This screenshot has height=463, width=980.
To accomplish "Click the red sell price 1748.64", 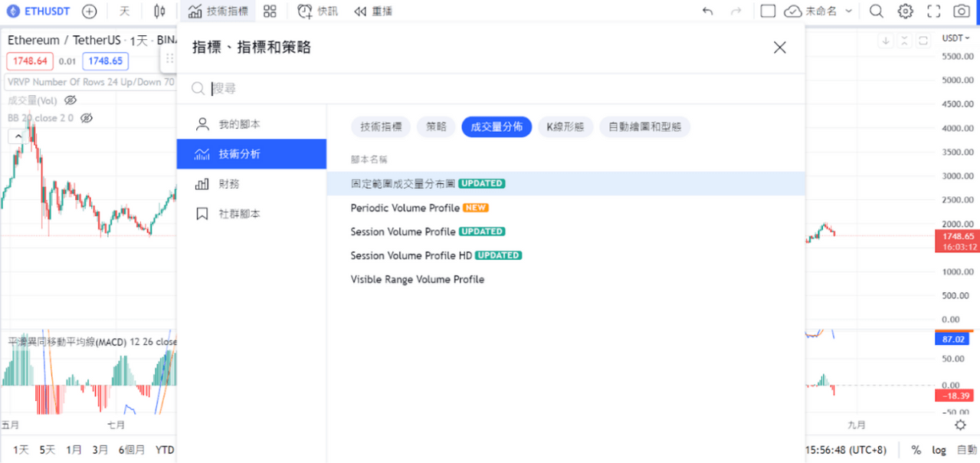I will click(x=30, y=61).
